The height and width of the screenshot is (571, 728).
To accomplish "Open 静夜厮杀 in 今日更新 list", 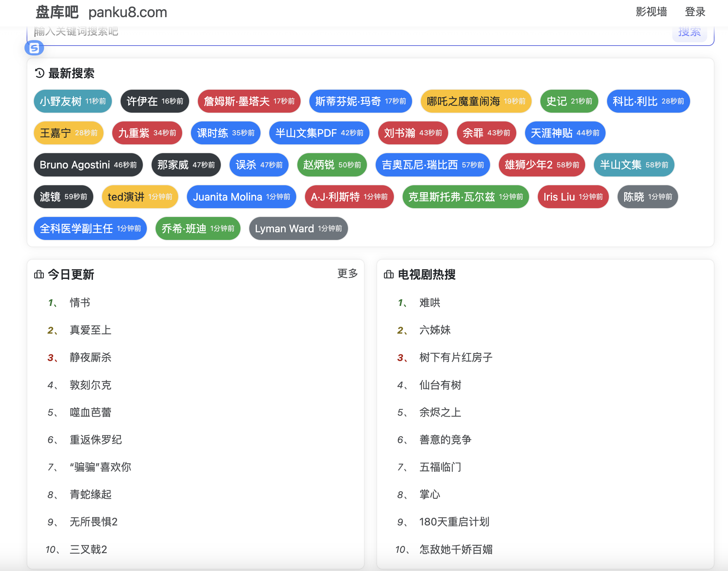I will [x=90, y=357].
